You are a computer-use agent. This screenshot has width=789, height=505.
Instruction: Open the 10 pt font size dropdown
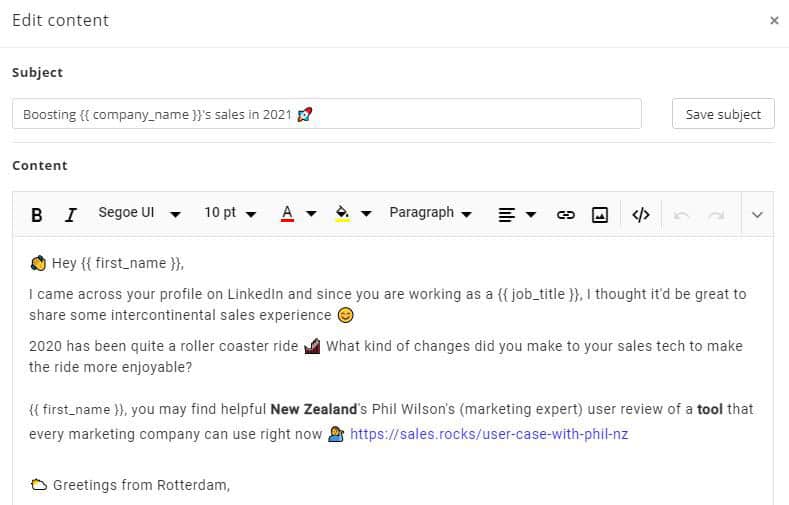(x=230, y=213)
